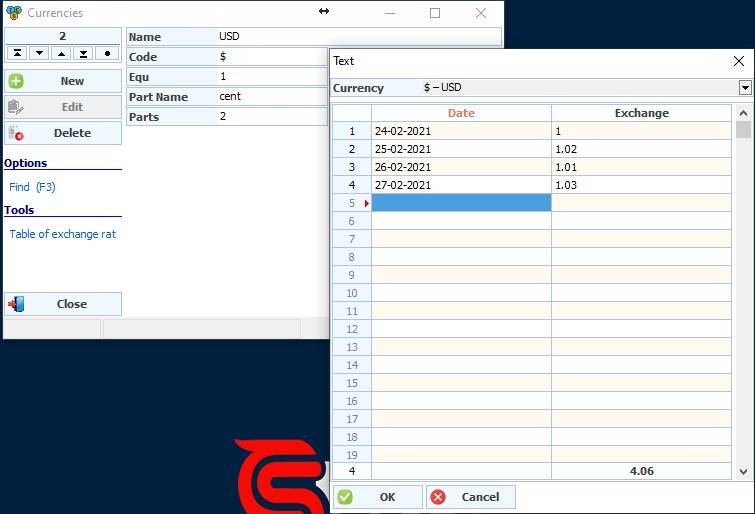The image size is (755, 514).
Task: Click the Code field value $
Action: tap(272, 57)
